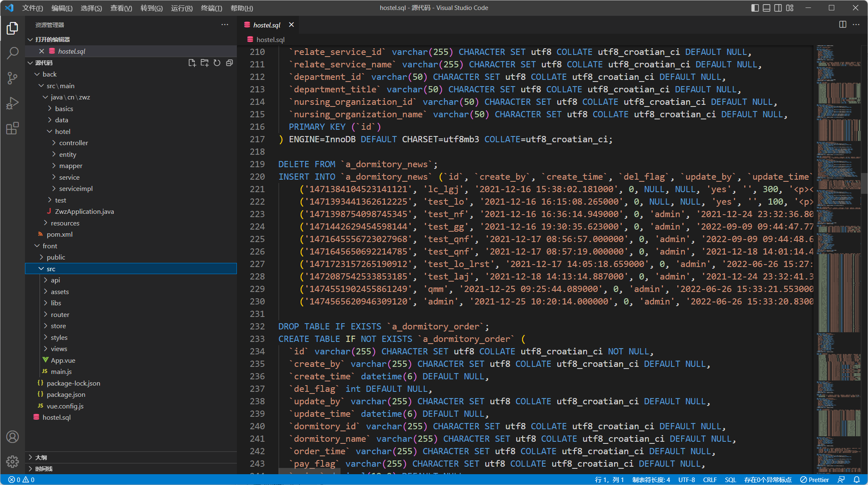This screenshot has width=868, height=485.
Task: Open the 查看(V) menu
Action: pos(121,8)
